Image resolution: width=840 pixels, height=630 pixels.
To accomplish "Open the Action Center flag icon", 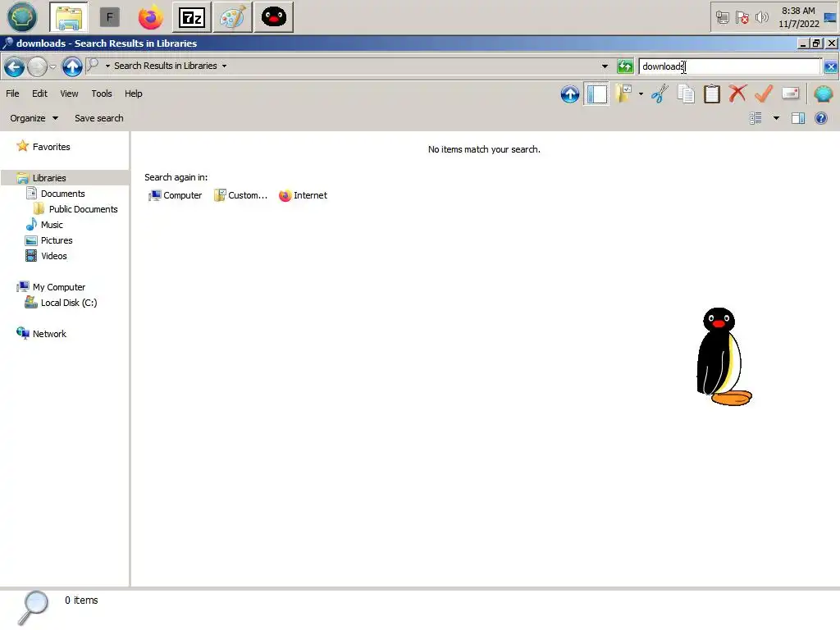I will pyautogui.click(x=742, y=18).
